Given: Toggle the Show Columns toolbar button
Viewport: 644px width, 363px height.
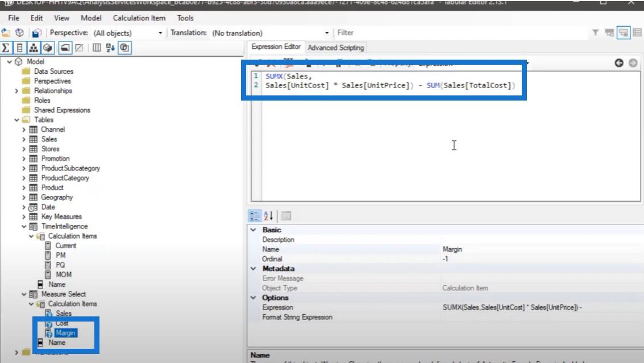Looking at the screenshot, I should click(x=19, y=48).
